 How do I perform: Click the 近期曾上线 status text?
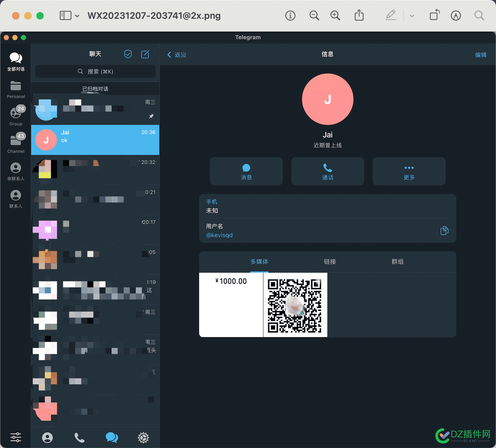pyautogui.click(x=327, y=145)
